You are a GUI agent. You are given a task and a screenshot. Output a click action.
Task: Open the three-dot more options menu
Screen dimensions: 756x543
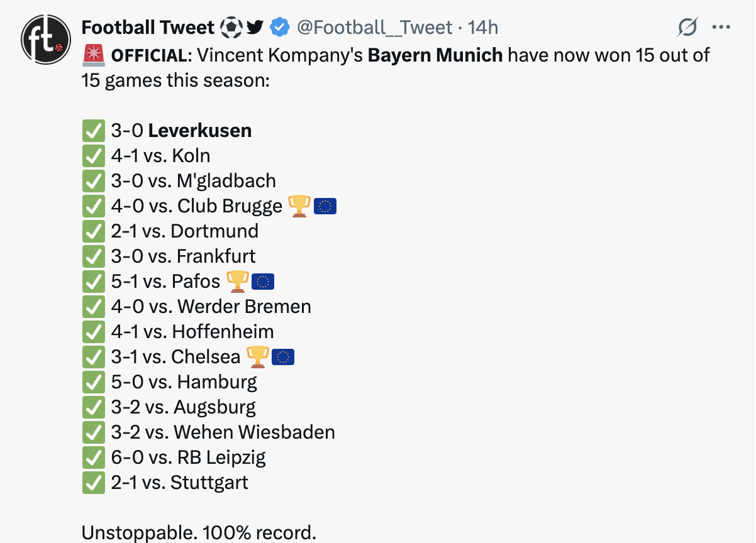[x=720, y=27]
